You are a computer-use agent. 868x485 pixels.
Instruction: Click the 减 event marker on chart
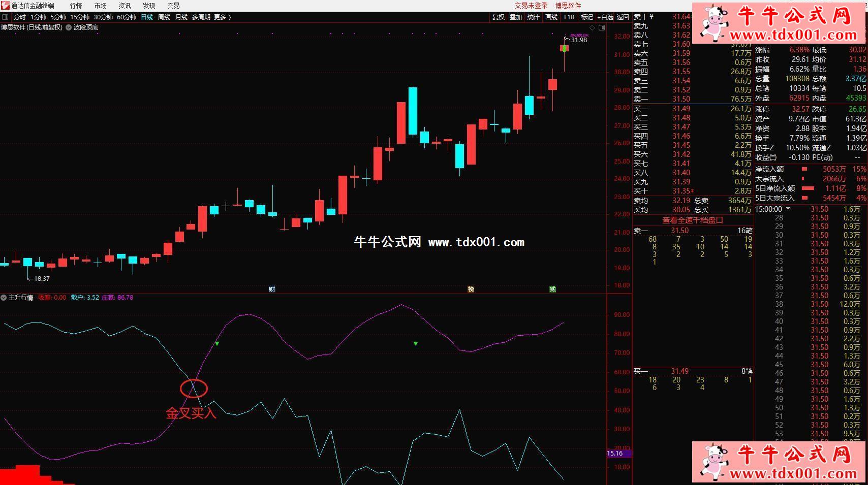click(552, 289)
